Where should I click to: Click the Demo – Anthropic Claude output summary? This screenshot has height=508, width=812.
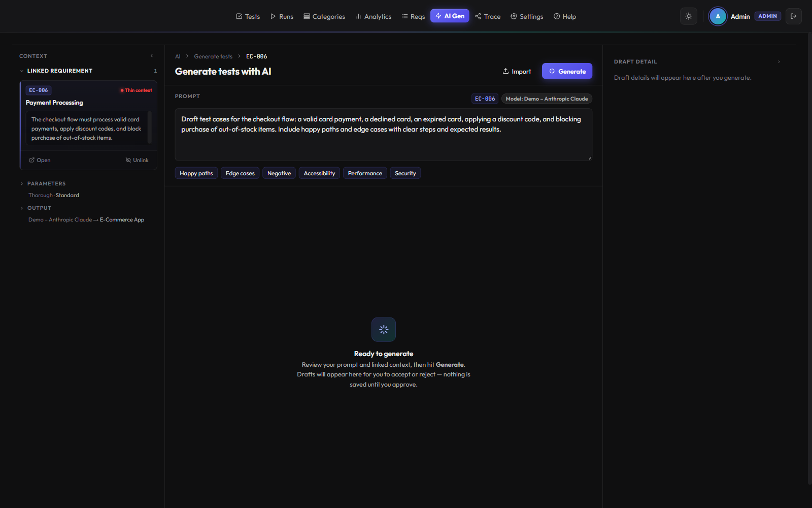coord(86,219)
